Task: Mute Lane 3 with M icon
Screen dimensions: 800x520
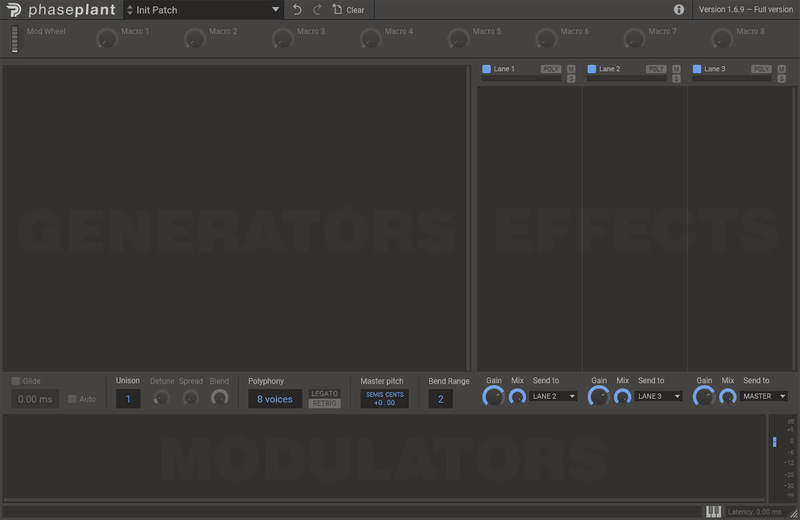Action: pos(781,69)
